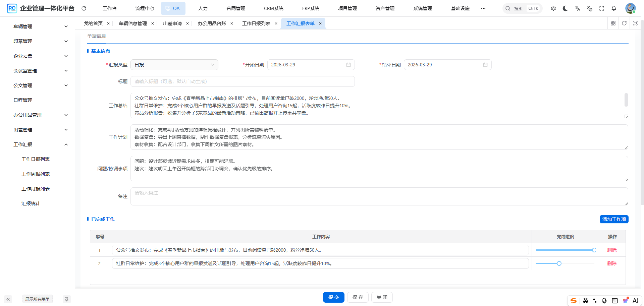Click 添加工作项 button
The width and height of the screenshot is (644, 306).
[614, 219]
